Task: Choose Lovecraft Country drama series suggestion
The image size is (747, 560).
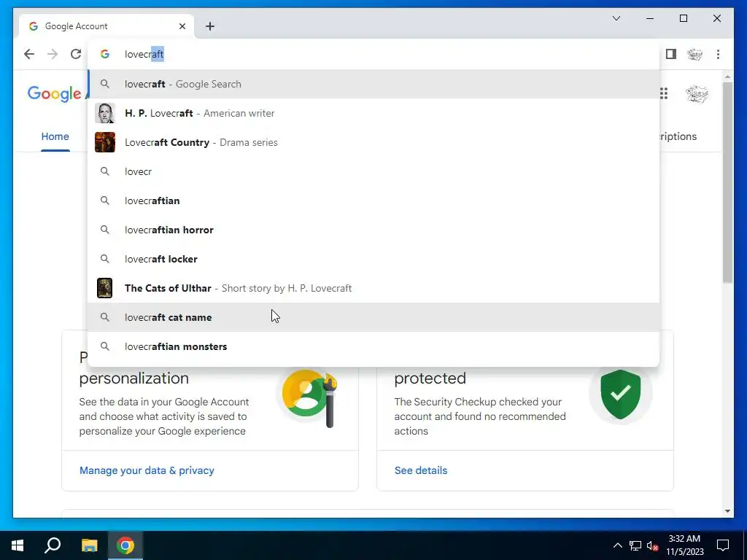Action: 374,142
